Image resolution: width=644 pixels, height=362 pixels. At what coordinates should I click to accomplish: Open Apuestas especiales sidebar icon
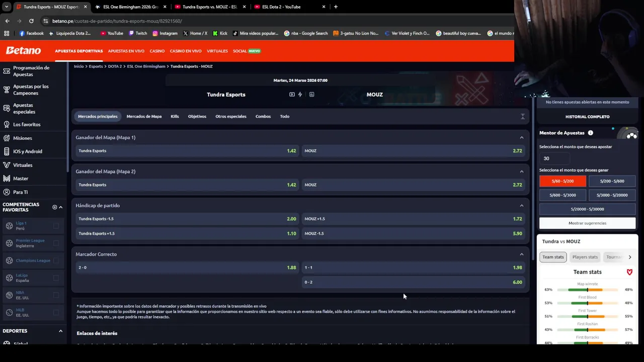(x=7, y=109)
